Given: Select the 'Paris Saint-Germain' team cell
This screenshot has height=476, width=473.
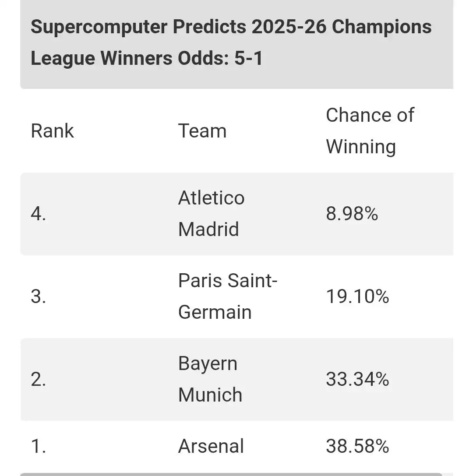Looking at the screenshot, I should click(x=227, y=296).
